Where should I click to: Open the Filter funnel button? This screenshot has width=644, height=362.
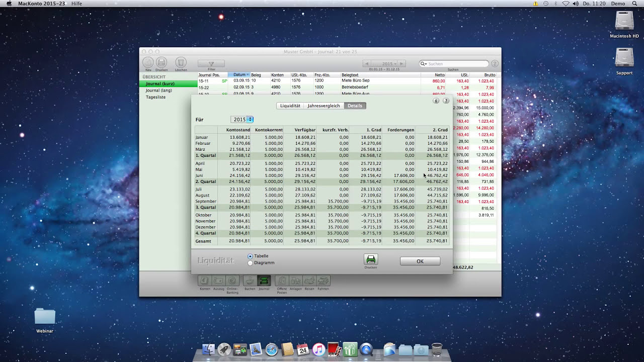[x=211, y=64]
